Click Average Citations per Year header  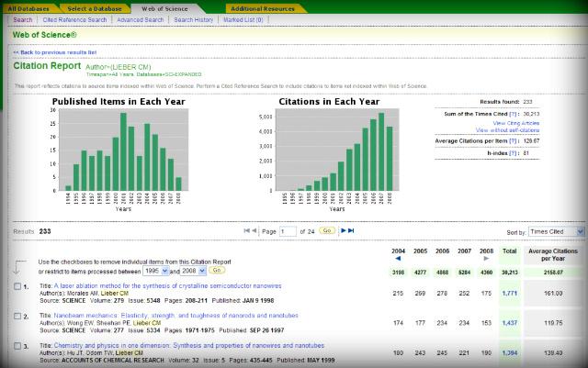point(553,255)
